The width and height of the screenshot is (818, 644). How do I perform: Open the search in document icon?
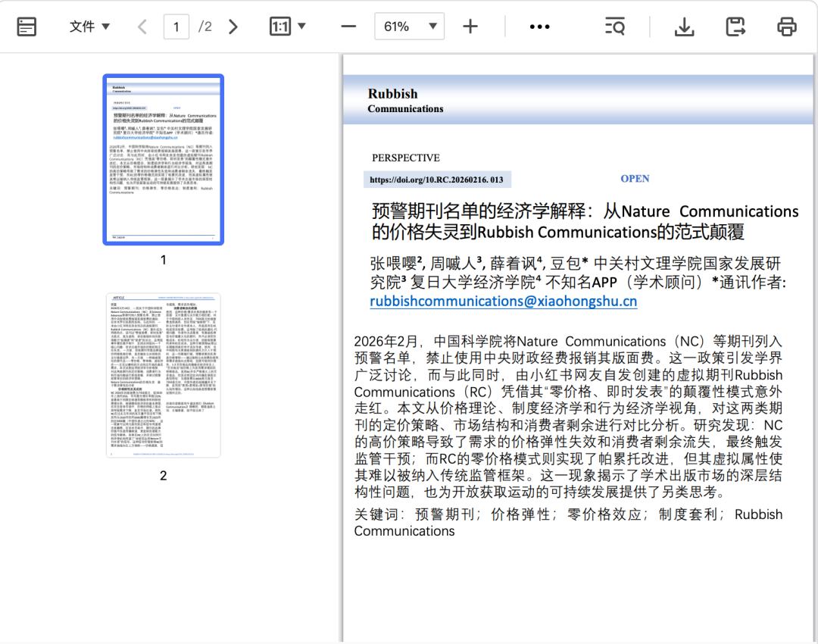615,27
